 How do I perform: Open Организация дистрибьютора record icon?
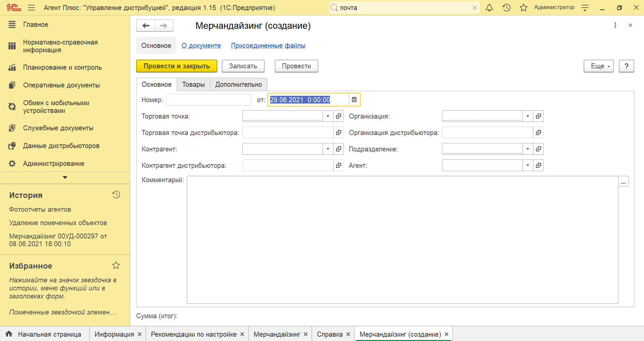(x=538, y=132)
